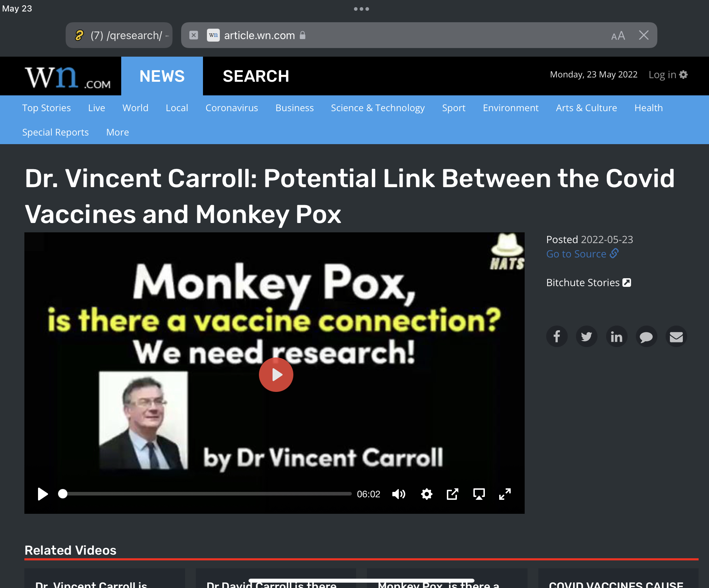Close the article.wn.com tab
This screenshot has height=588, width=709.
point(194,35)
